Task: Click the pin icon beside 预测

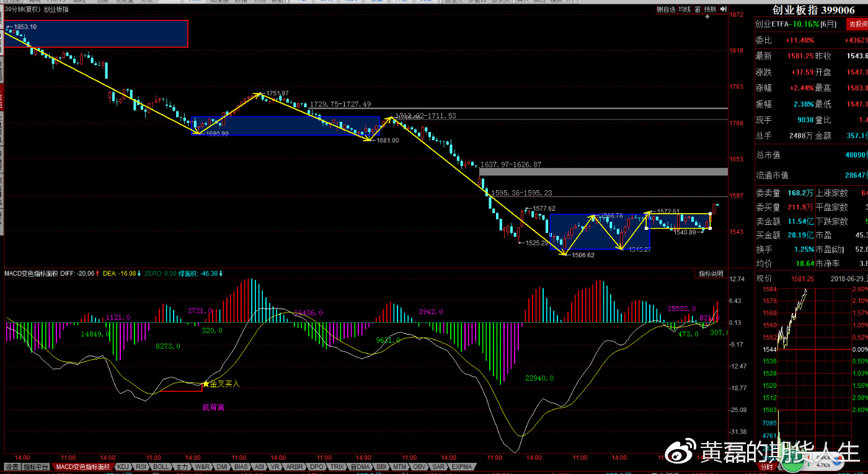Action: point(723,9)
